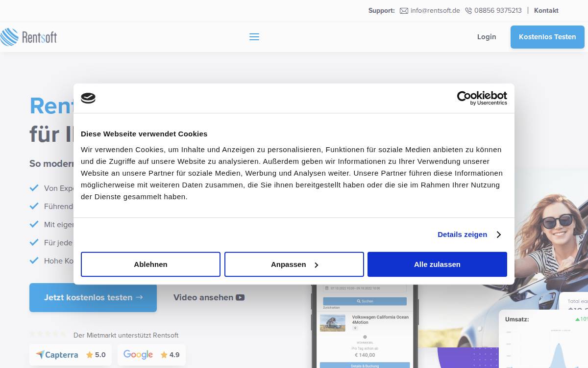Open the Login page
Screen dimensions: 588x368
(487, 37)
